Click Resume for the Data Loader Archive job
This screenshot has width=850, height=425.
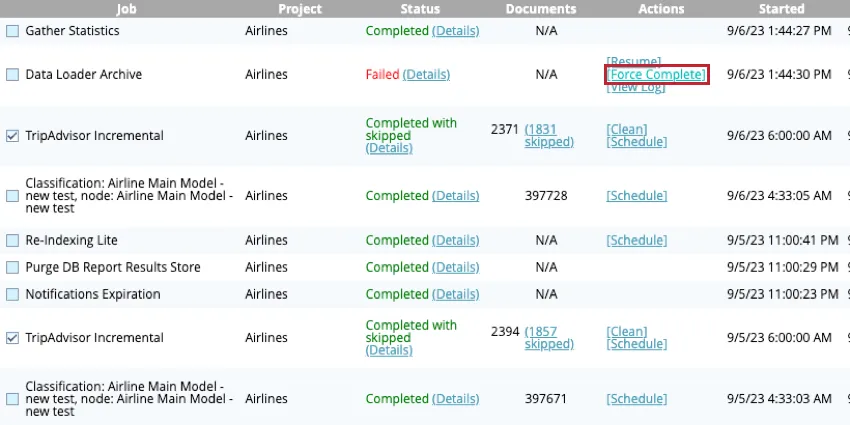point(633,62)
